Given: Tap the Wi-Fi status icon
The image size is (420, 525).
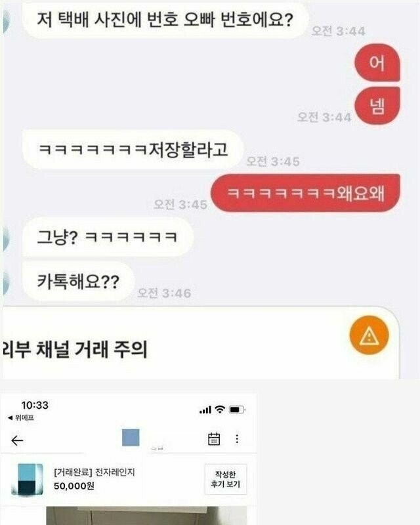Looking at the screenshot, I should [220, 409].
